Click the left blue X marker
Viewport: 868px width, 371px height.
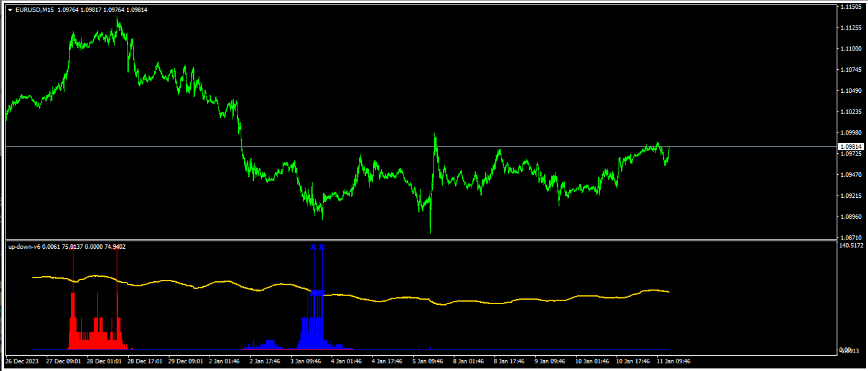pyautogui.click(x=314, y=247)
